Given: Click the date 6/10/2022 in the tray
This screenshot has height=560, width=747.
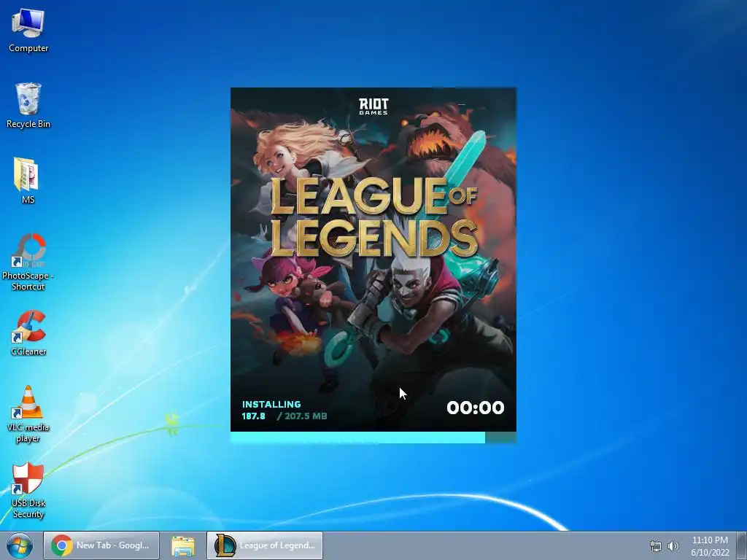Looking at the screenshot, I should point(711,553).
